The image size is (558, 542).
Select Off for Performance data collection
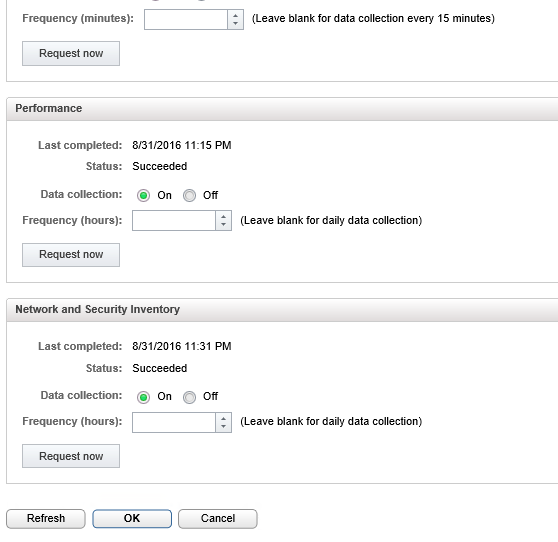coord(189,195)
